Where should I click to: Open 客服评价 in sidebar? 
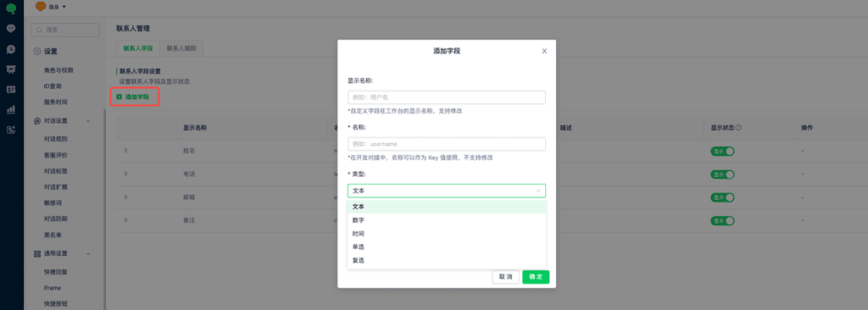coord(55,155)
